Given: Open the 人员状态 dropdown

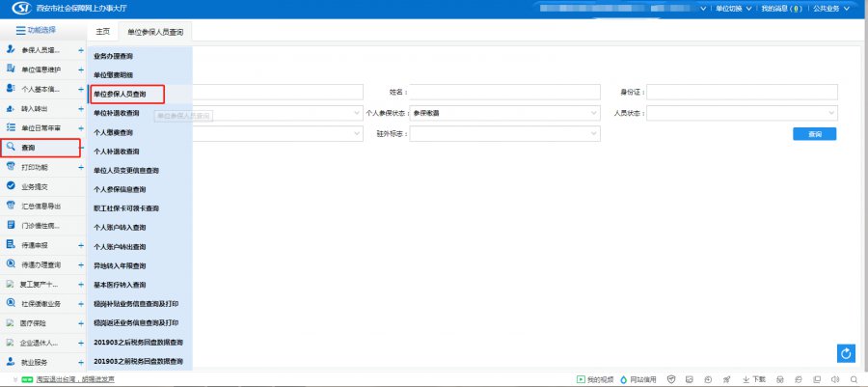Looking at the screenshot, I should pyautogui.click(x=742, y=113).
